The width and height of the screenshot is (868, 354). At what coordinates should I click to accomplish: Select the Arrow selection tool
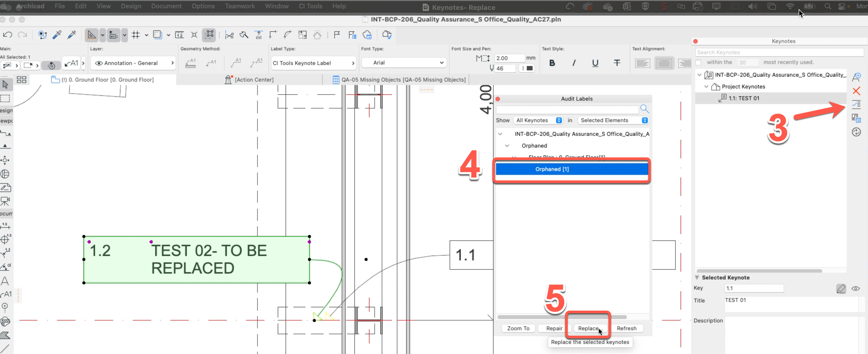[x=5, y=84]
